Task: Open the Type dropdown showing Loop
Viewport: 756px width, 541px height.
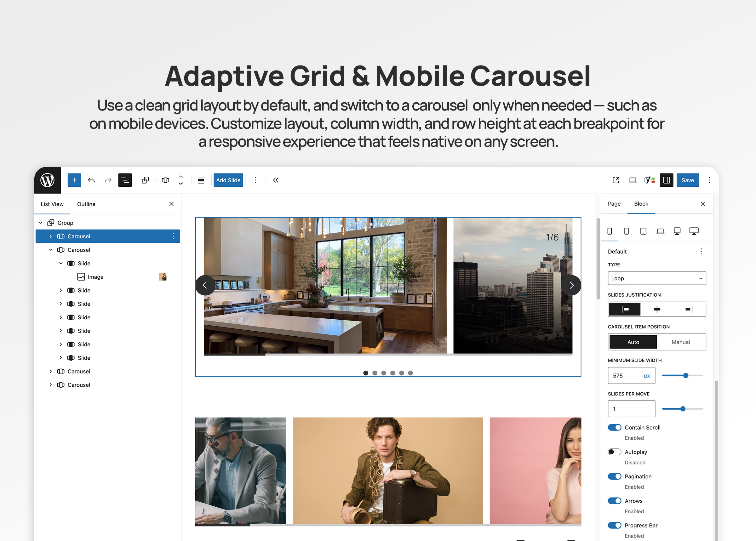Action: 657,278
